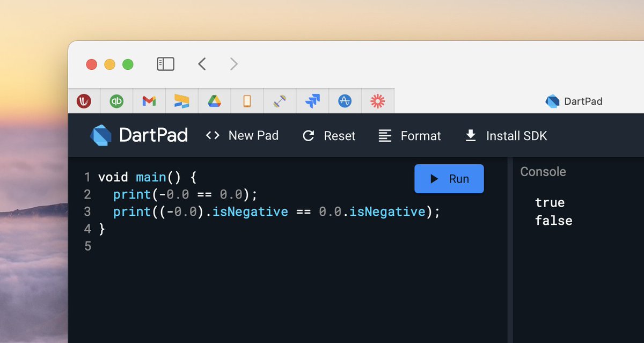Toggle the browser sidebar panel

coord(166,63)
